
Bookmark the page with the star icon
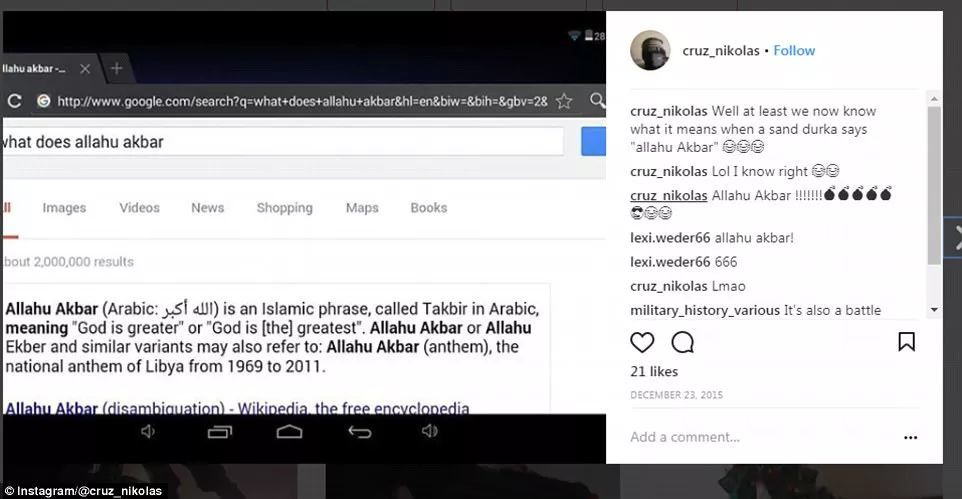[x=564, y=101]
